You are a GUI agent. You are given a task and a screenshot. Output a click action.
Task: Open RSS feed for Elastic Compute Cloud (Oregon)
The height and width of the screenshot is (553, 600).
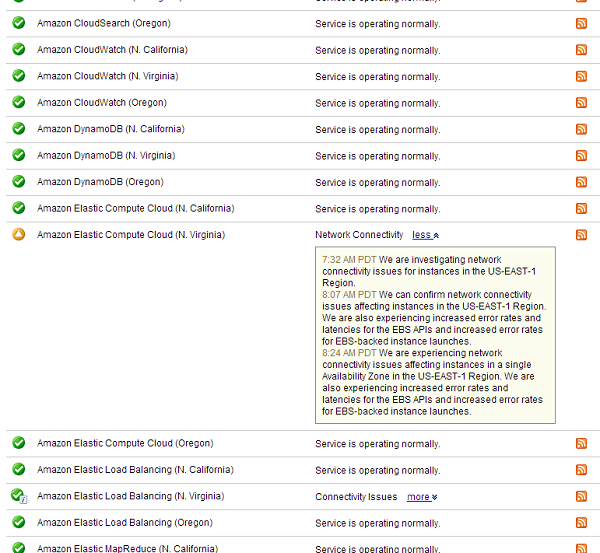[x=581, y=443]
